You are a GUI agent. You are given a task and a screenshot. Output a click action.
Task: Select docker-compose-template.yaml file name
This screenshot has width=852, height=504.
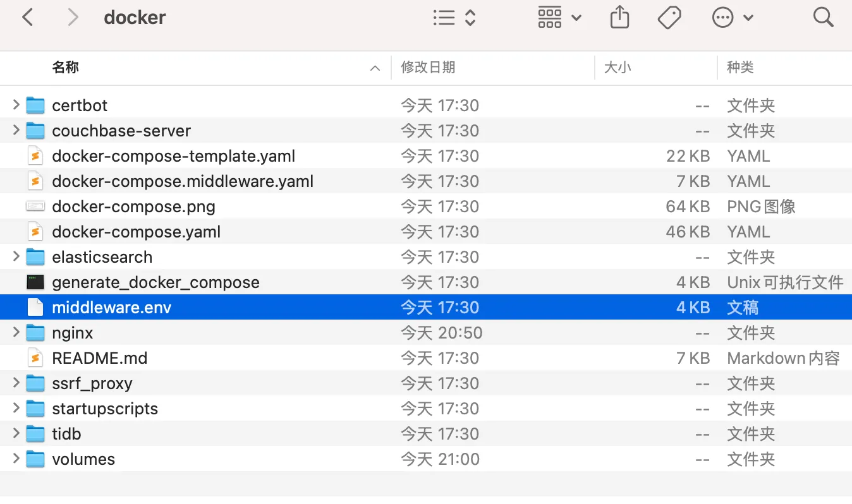tap(174, 156)
